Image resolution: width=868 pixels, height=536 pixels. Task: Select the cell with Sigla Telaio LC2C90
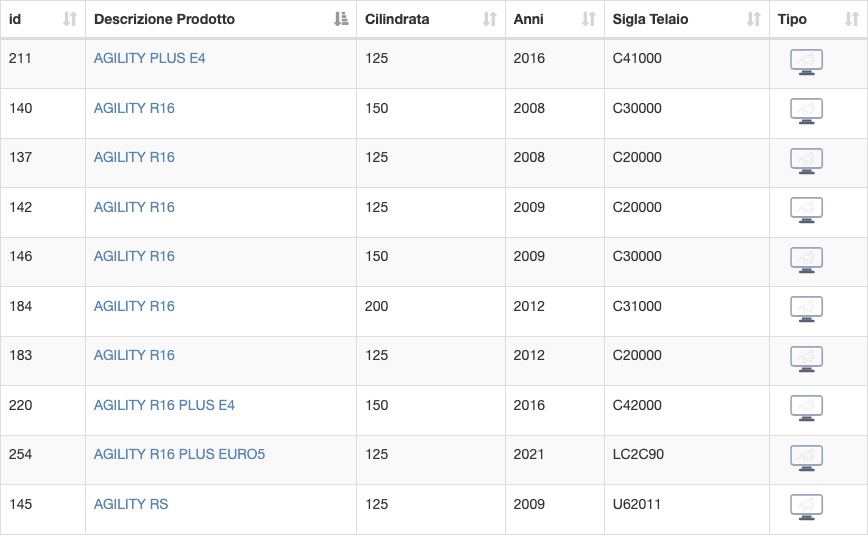point(686,460)
